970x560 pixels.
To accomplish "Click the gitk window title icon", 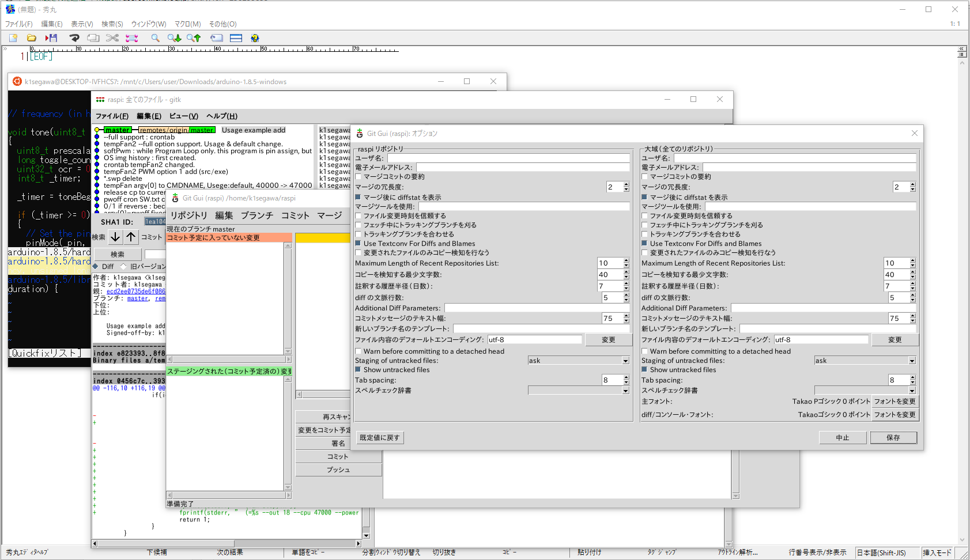I will 100,100.
